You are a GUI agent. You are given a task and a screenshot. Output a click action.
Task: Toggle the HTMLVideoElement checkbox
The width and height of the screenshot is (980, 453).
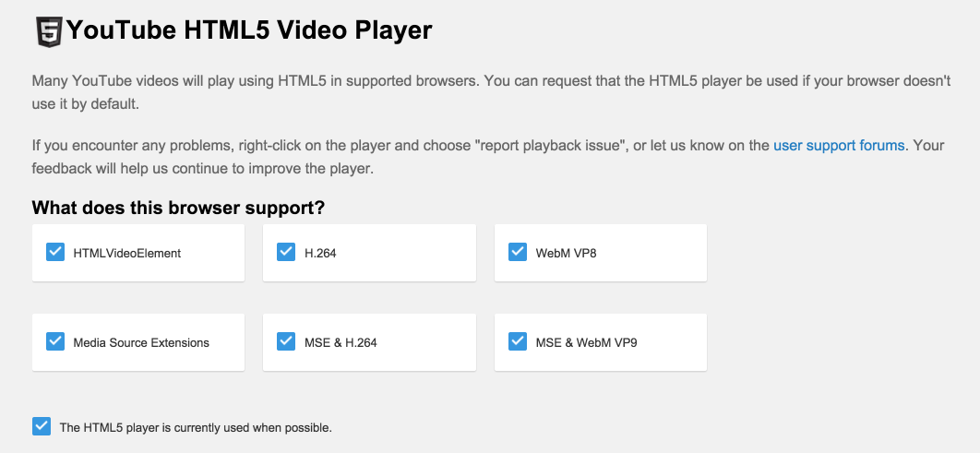pos(54,252)
